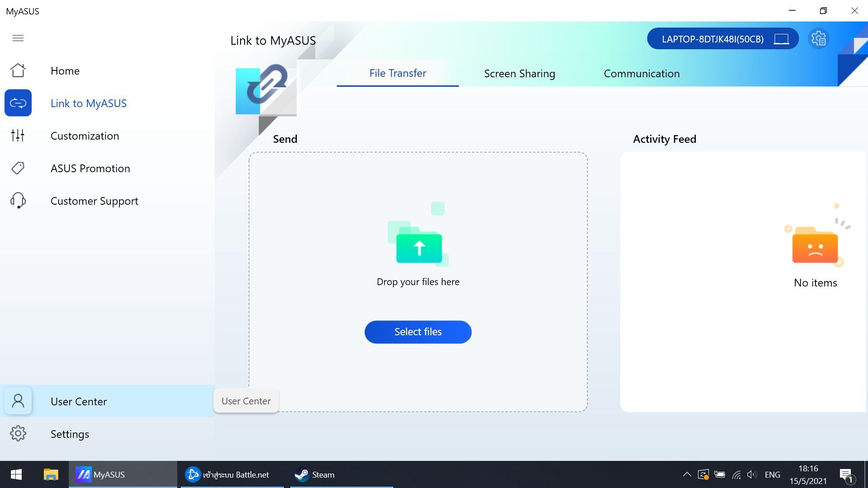Select the Link to MyASUS sidebar icon
The image size is (868, 488).
click(x=18, y=103)
